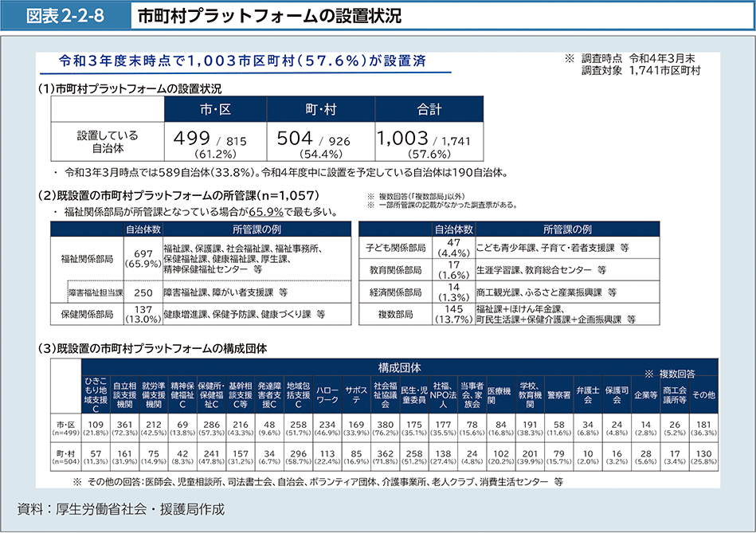Click the 警察署 column header
This screenshot has height=533, width=756.
coord(558,394)
